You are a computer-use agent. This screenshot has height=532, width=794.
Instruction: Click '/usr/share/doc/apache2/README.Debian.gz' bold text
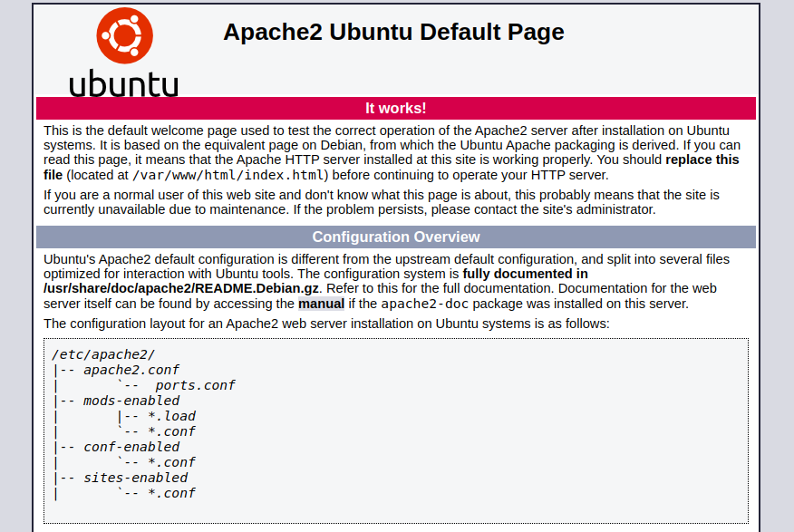point(181,288)
